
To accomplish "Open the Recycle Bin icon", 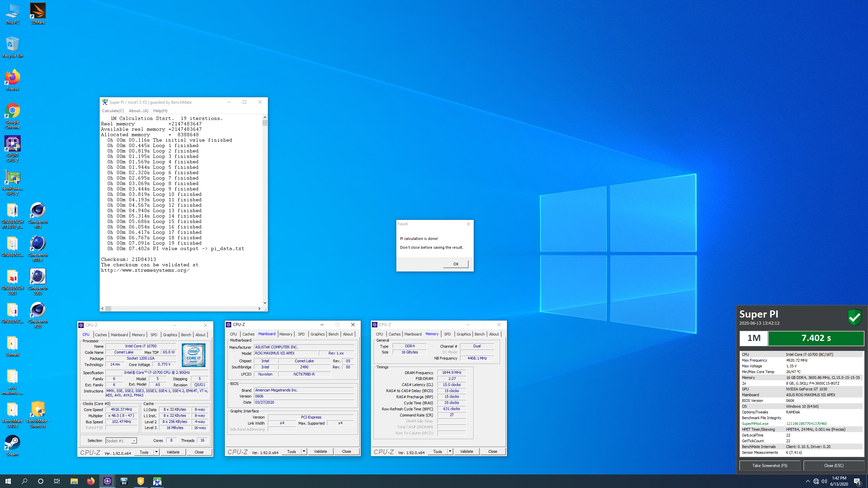I will tap(12, 47).
